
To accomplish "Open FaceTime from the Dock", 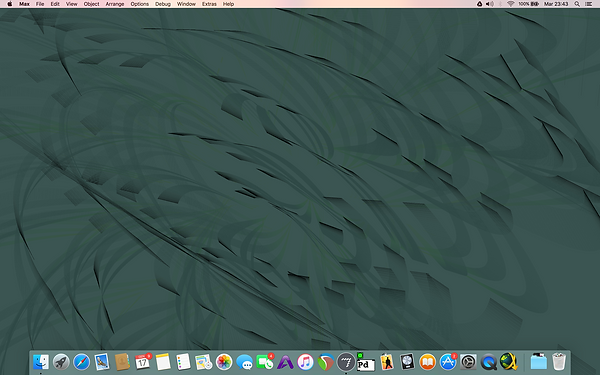I will 264,362.
